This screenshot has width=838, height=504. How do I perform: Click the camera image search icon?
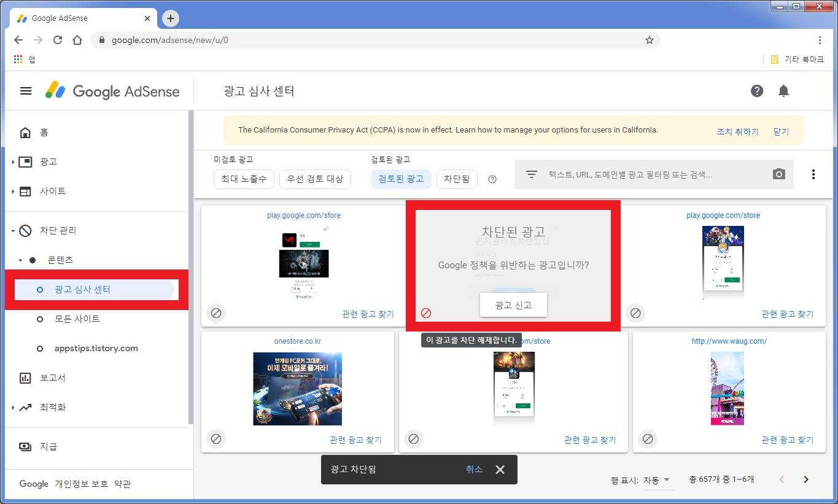click(779, 174)
